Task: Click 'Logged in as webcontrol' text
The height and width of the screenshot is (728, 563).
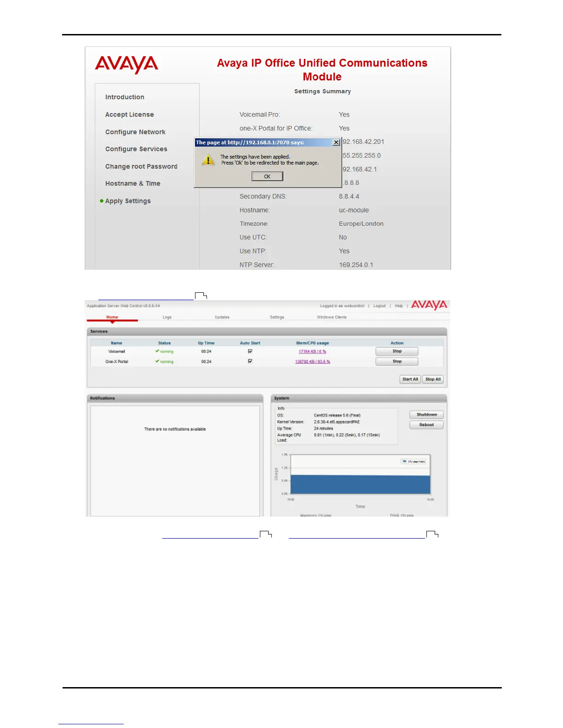Action: click(x=342, y=306)
